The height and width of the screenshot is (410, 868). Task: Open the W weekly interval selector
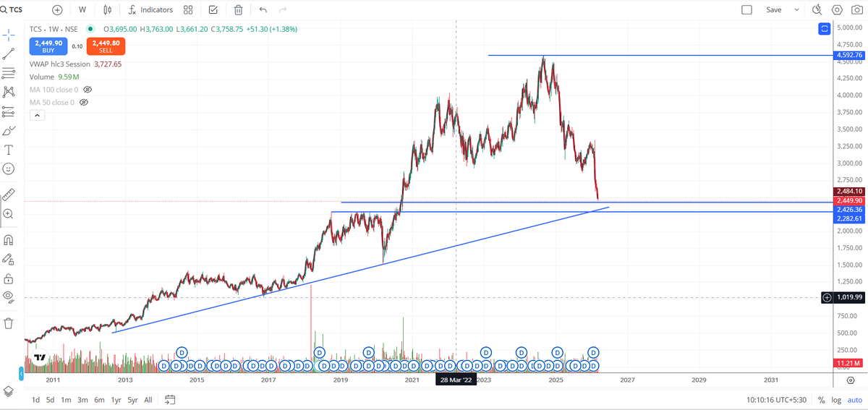(x=82, y=9)
